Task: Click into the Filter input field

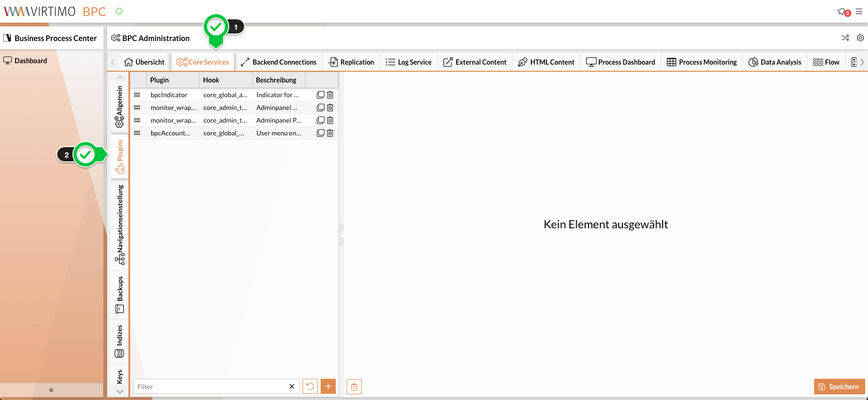Action: (210, 386)
